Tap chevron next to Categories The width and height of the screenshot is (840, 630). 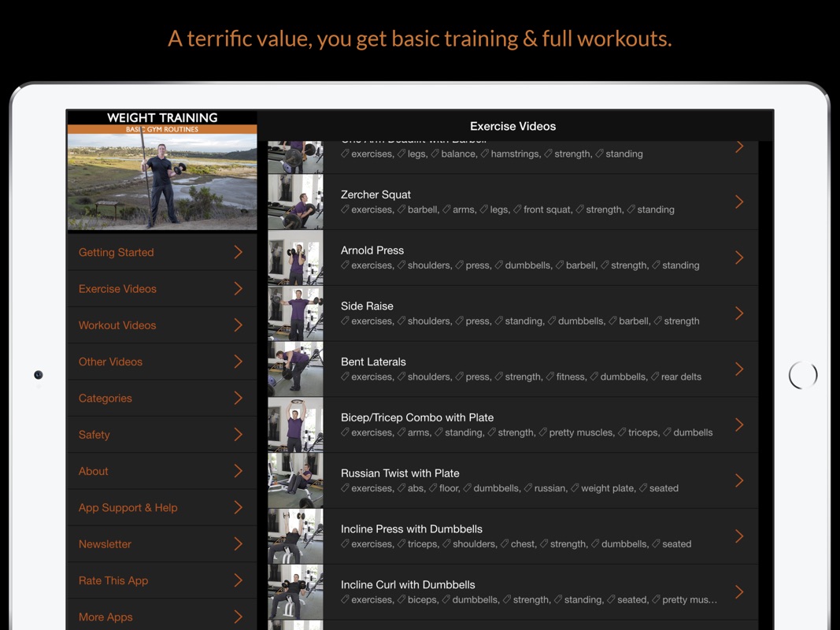[239, 398]
